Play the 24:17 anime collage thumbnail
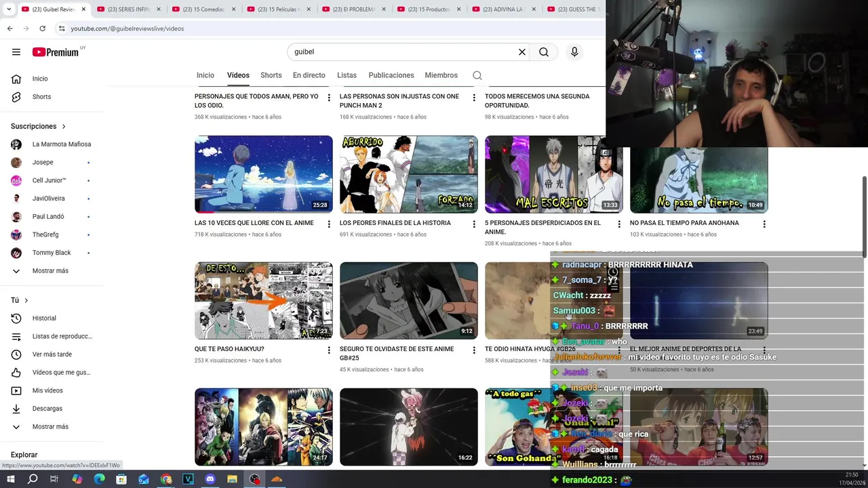The width and height of the screenshot is (868, 488). pyautogui.click(x=264, y=427)
